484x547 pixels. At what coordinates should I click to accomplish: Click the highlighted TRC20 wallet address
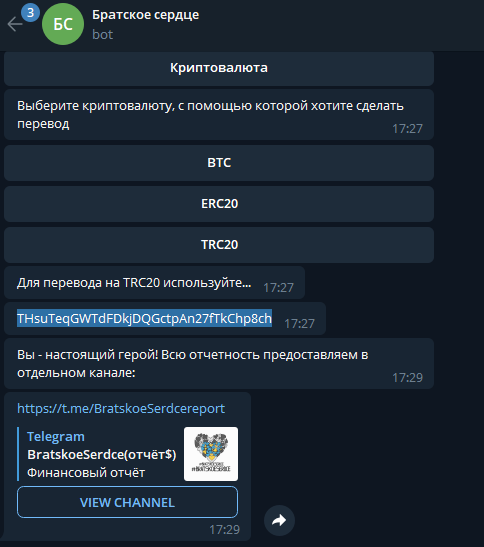(x=144, y=319)
